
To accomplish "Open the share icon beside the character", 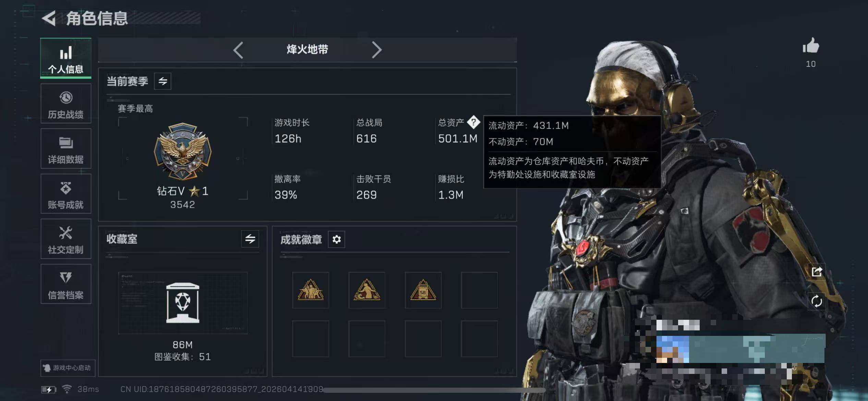I will pyautogui.click(x=817, y=271).
